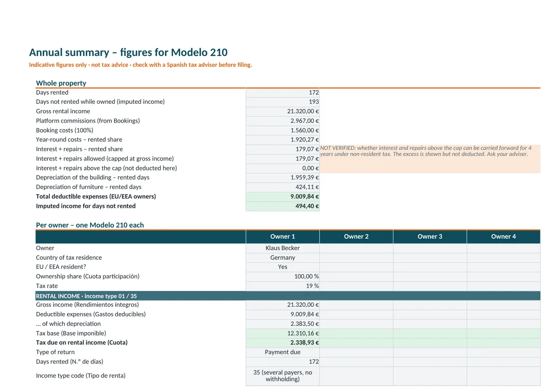Click the 'Interest + repairs – rented share' label
The image size is (542, 392).
(79, 149)
